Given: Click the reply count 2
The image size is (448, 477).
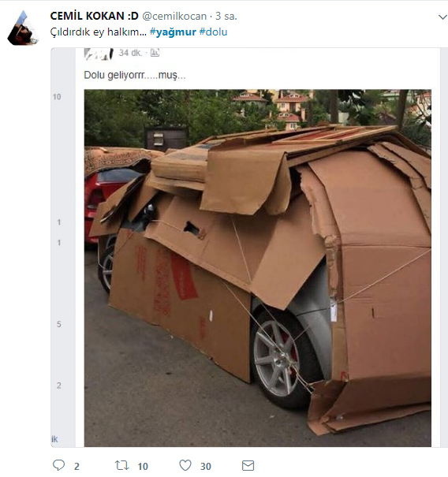Looking at the screenshot, I should click(77, 466).
